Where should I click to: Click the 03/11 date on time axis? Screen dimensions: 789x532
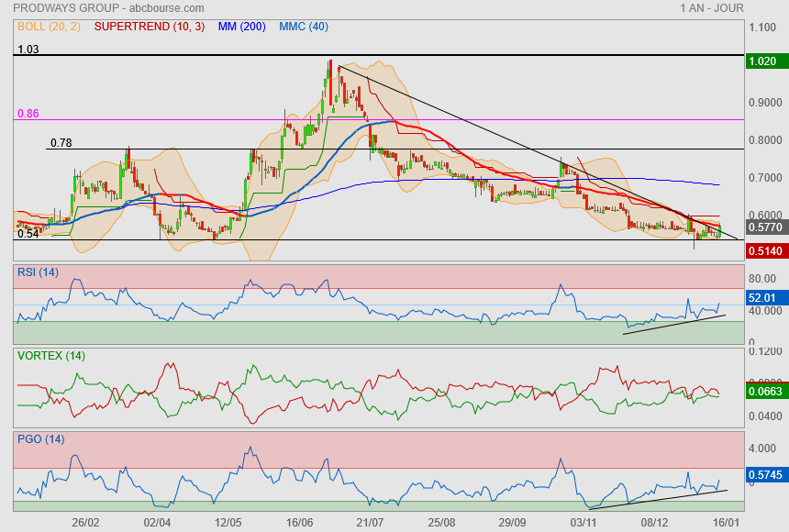click(583, 522)
